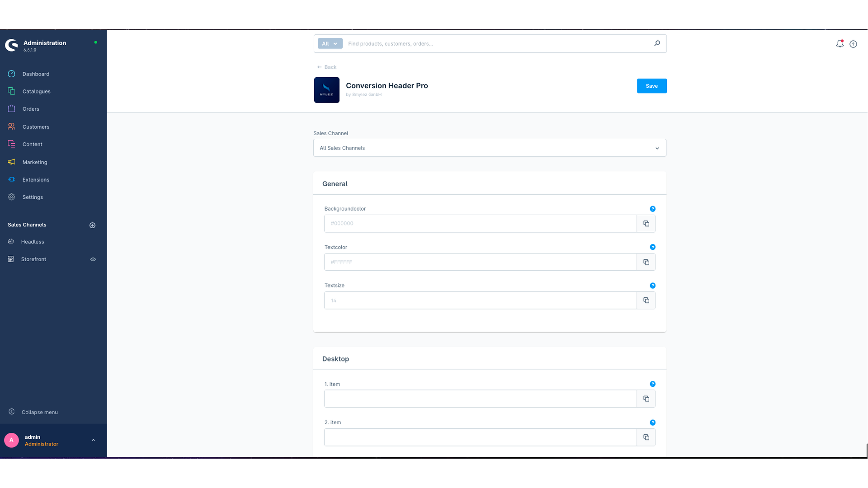The height and width of the screenshot is (488, 868).
Task: Open the Dashboard icon in sidebar
Action: (11, 74)
